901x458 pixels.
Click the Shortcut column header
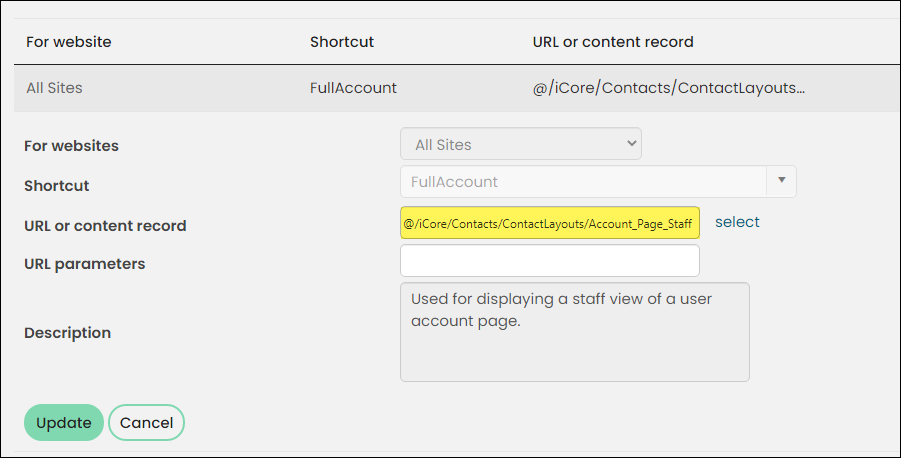(x=342, y=42)
